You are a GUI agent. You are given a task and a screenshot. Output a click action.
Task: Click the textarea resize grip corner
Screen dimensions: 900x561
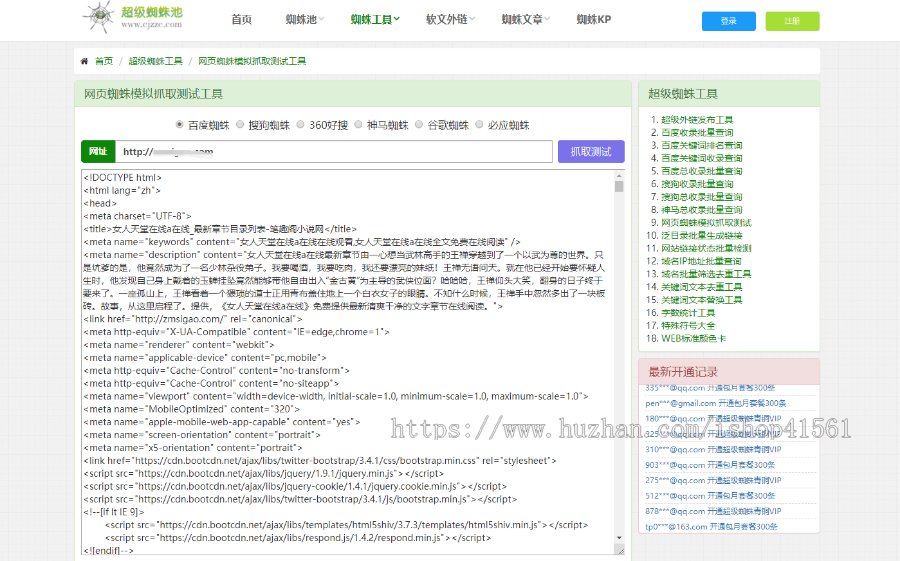point(620,550)
